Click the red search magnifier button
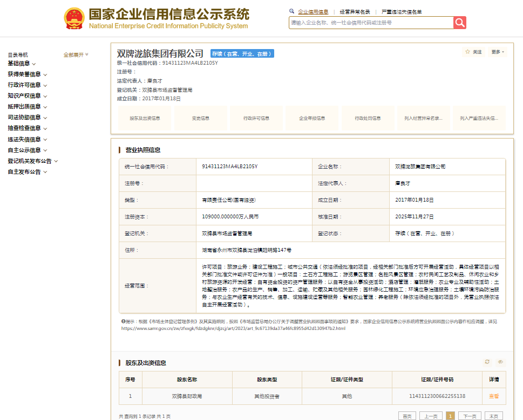 pos(460,23)
